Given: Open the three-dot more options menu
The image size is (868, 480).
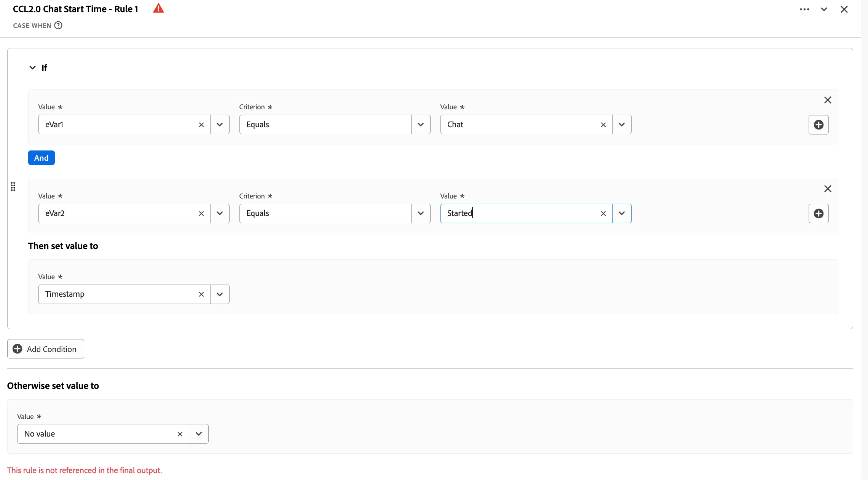Looking at the screenshot, I should pyautogui.click(x=804, y=9).
